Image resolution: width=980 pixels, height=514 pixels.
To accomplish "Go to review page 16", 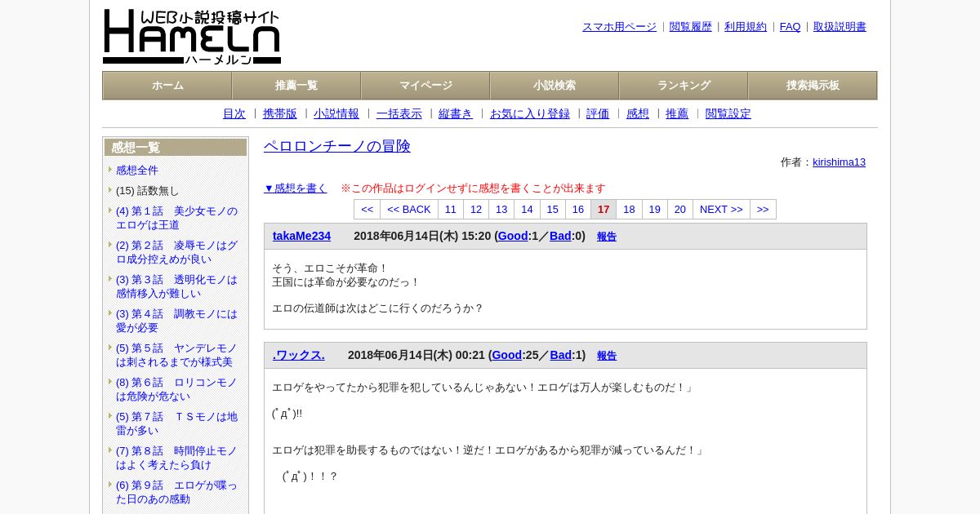I will [578, 210].
